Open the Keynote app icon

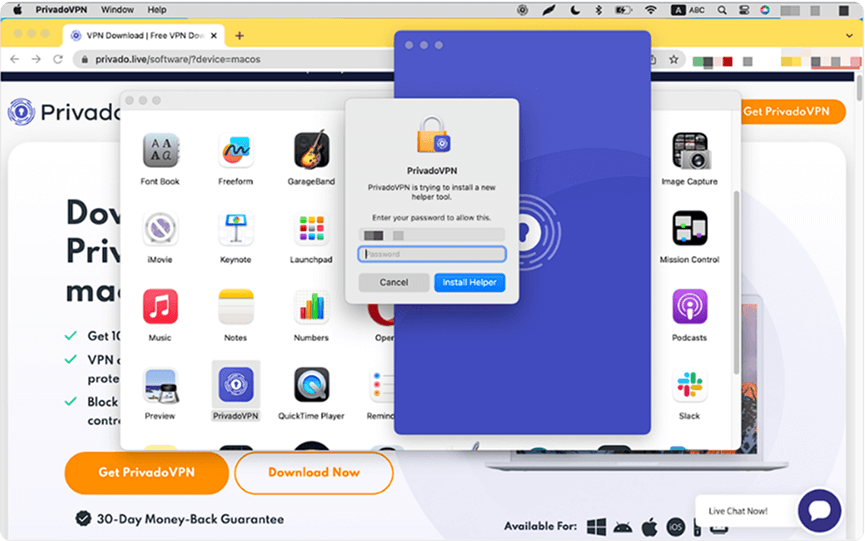pos(236,228)
